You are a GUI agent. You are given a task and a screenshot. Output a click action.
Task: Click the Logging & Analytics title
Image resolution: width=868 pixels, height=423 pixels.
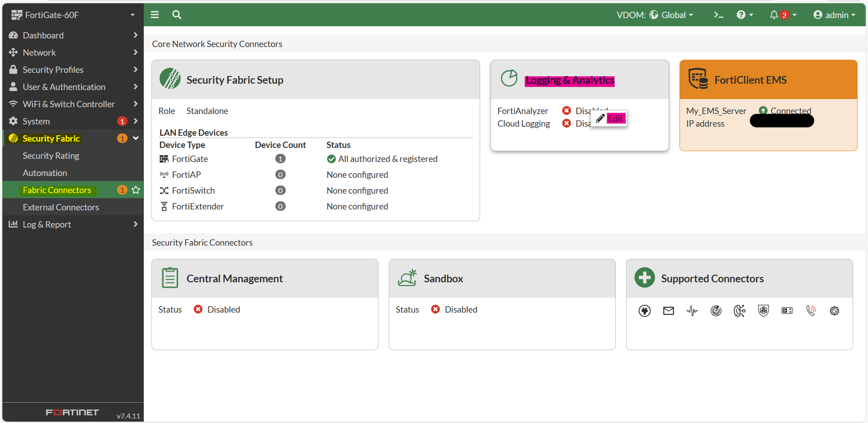(570, 81)
